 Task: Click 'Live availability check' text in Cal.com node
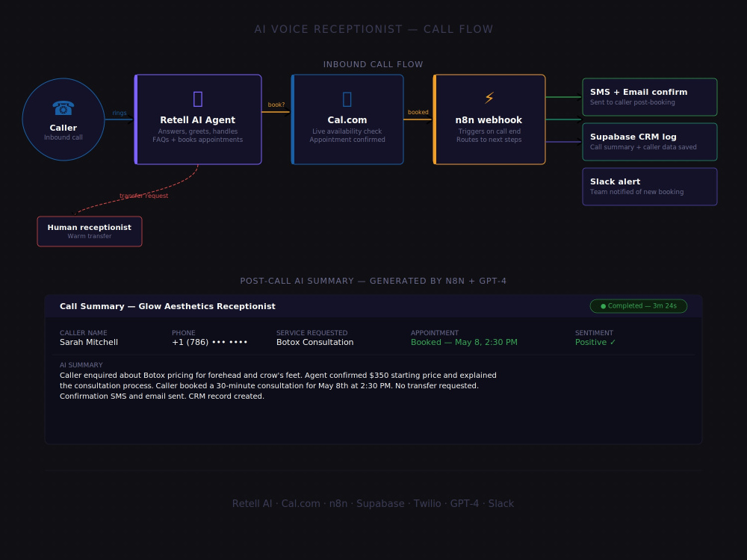tap(347, 131)
